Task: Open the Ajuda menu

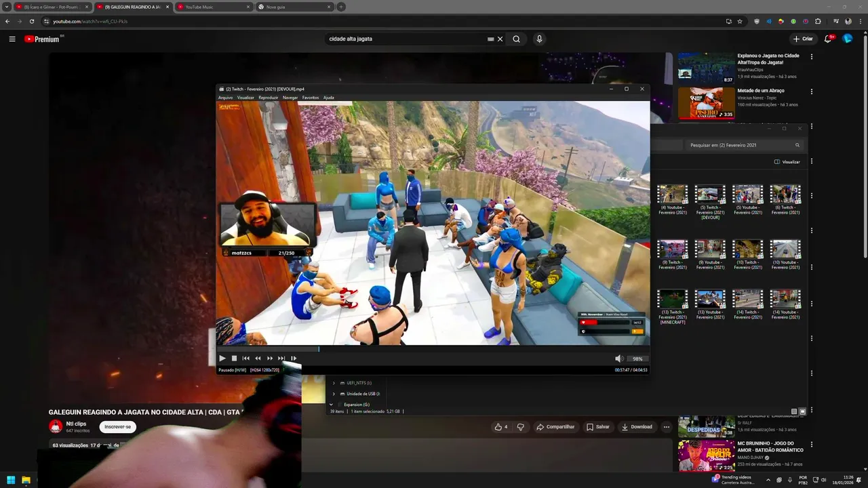Action: click(328, 98)
